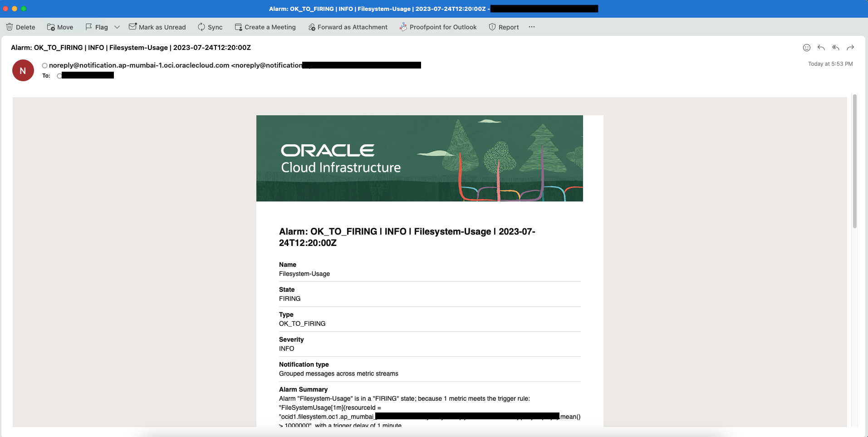
Task: Sync the mailbox
Action: (210, 27)
